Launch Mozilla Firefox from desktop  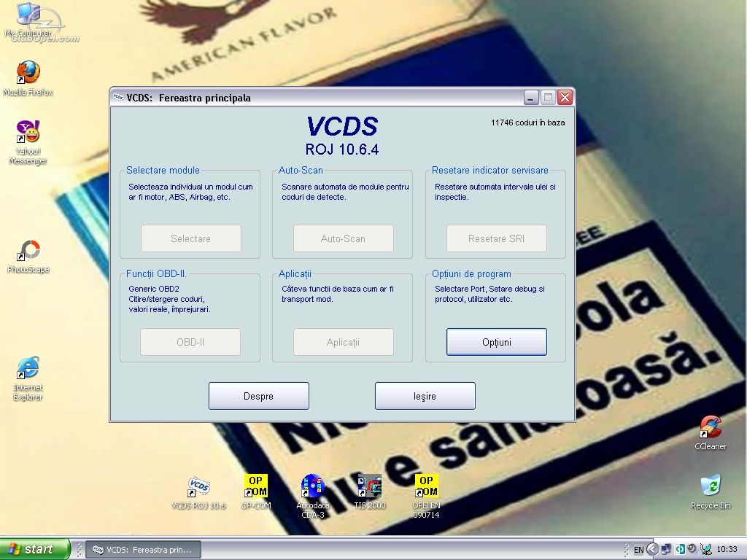pyautogui.click(x=28, y=79)
